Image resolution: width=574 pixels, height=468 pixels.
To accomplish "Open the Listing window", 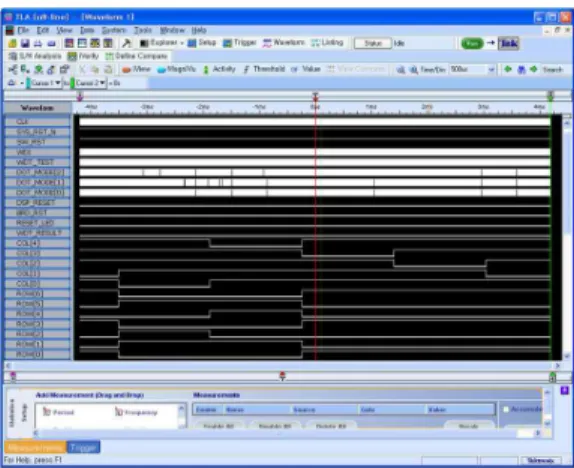I will coord(327,43).
